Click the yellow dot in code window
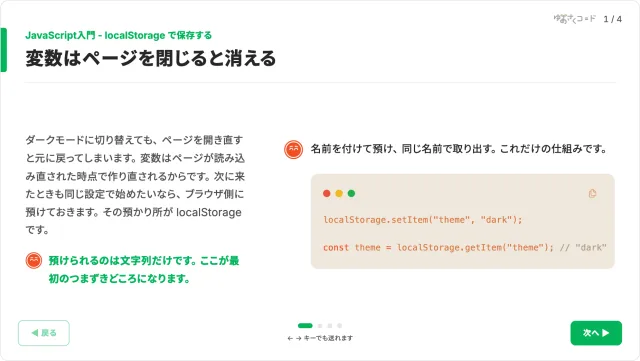This screenshot has width=640, height=361. (x=339, y=193)
